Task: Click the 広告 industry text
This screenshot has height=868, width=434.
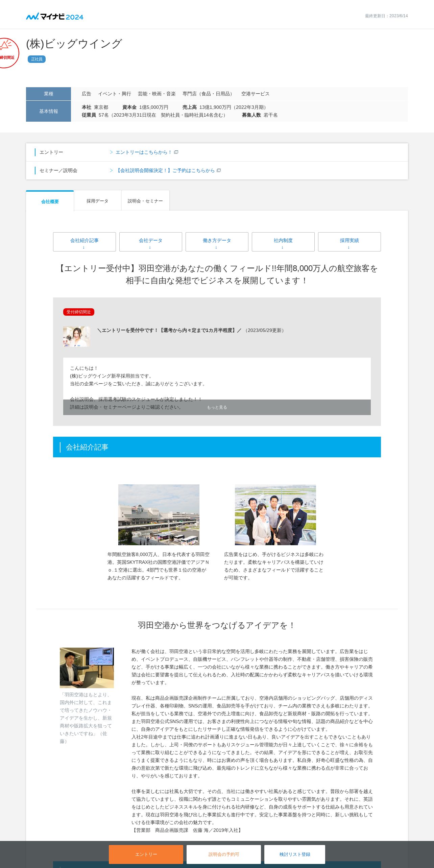Action: (x=87, y=94)
